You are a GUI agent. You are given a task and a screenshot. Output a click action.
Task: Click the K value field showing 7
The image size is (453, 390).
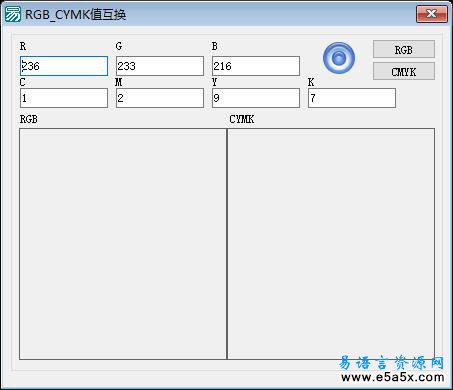[352, 98]
